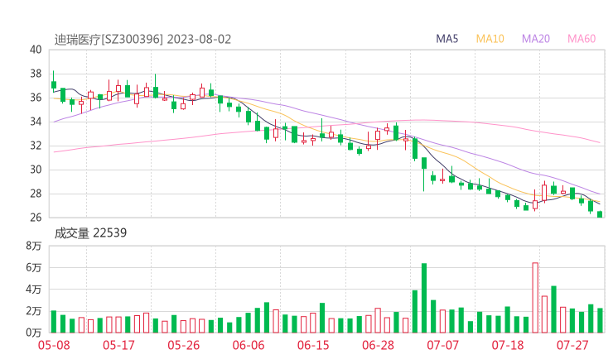Click the MA10 legend label
This screenshot has height=364, width=613.
tap(490, 39)
